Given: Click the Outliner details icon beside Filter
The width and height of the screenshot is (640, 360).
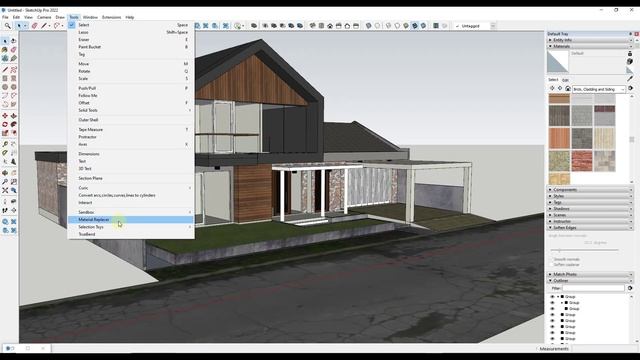Looking at the screenshot, I should [x=630, y=288].
